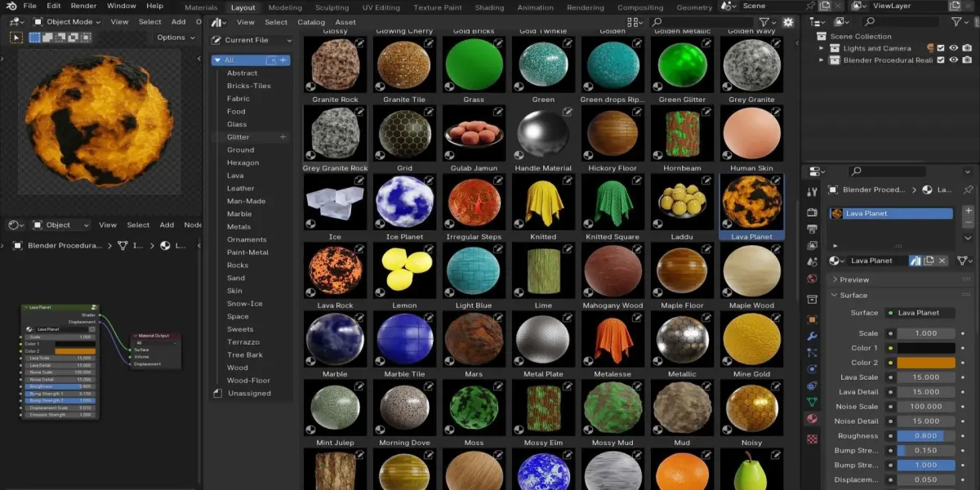Uncheck the Lights and Camera collection checkbox
The height and width of the screenshot is (490, 980).
coord(941,48)
